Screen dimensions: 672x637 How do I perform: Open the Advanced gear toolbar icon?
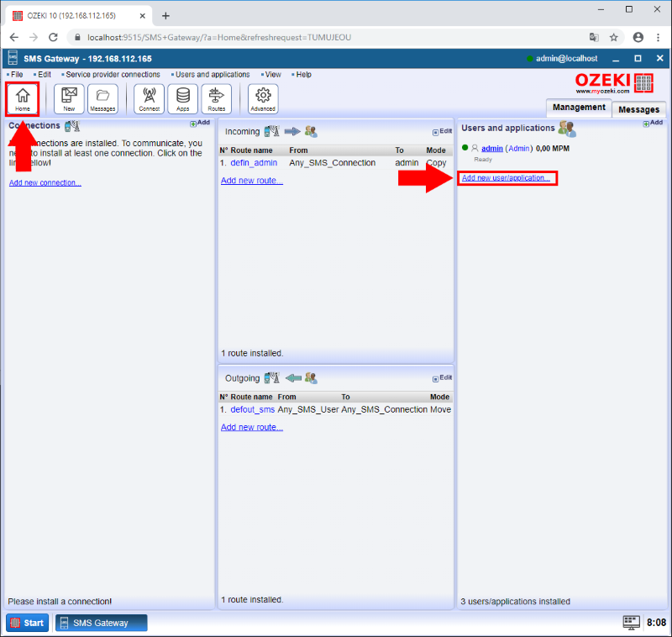[x=263, y=98]
